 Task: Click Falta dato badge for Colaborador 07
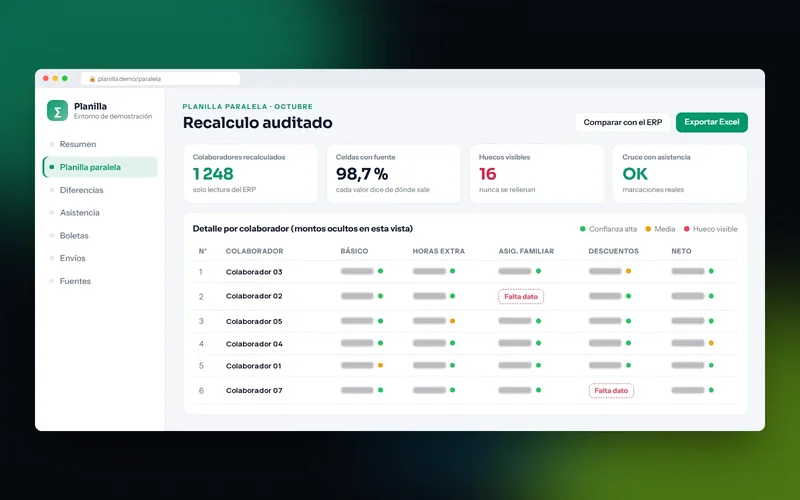pyautogui.click(x=611, y=391)
